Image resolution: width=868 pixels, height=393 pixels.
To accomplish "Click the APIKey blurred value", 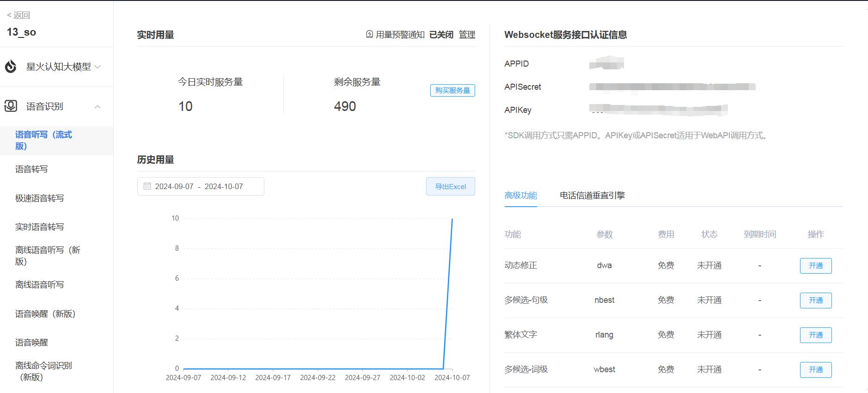I will [x=658, y=110].
